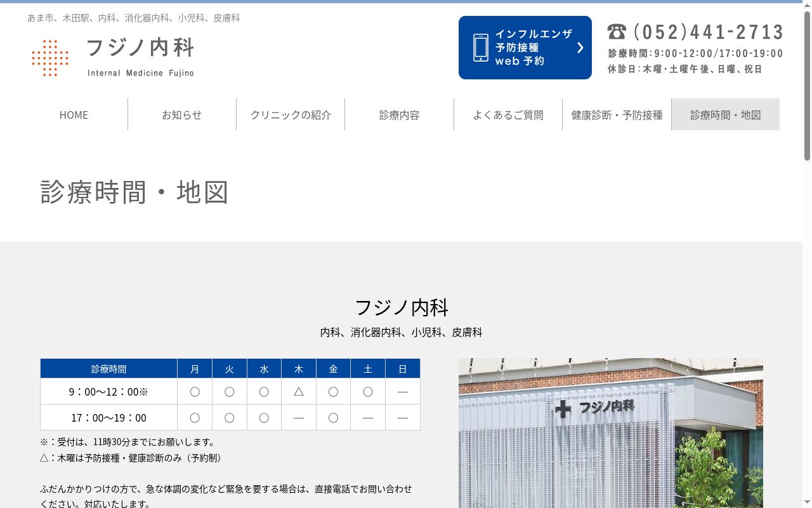
Task: Click the 診療時間・地図 page heading
Action: click(134, 192)
